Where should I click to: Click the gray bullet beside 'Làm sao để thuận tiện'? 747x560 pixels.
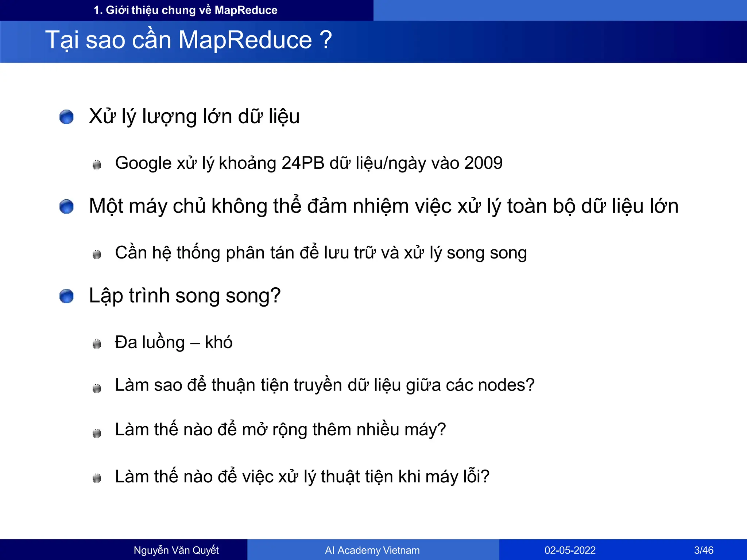(97, 388)
